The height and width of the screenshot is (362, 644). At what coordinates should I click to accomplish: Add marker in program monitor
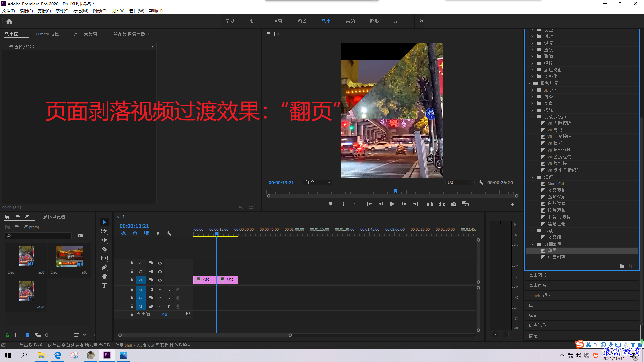(x=331, y=204)
